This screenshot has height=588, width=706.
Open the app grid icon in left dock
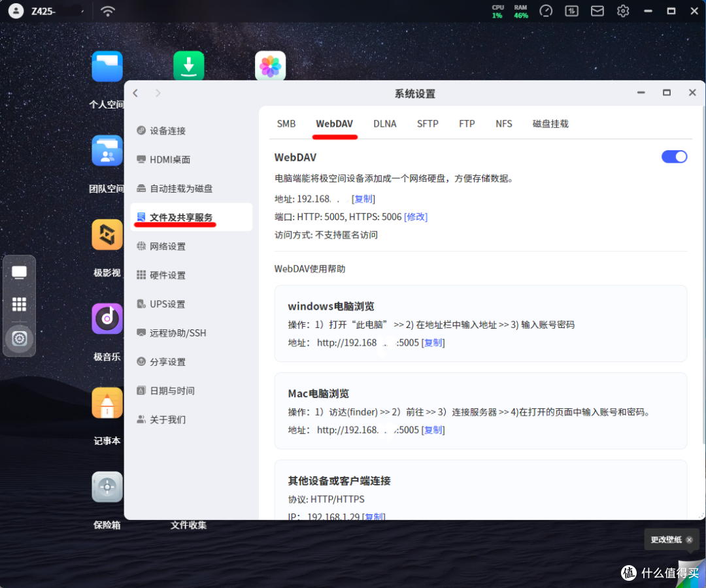coord(19,304)
